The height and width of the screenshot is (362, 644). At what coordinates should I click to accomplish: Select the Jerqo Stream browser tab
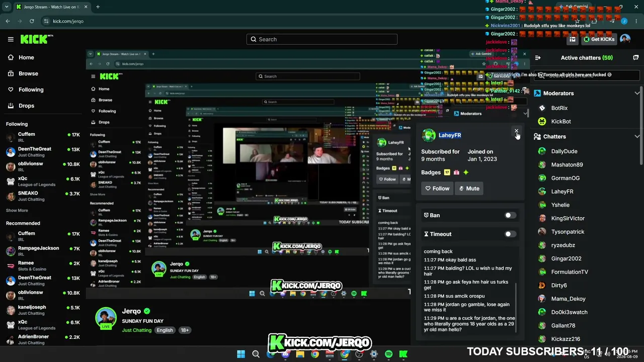[51, 7]
